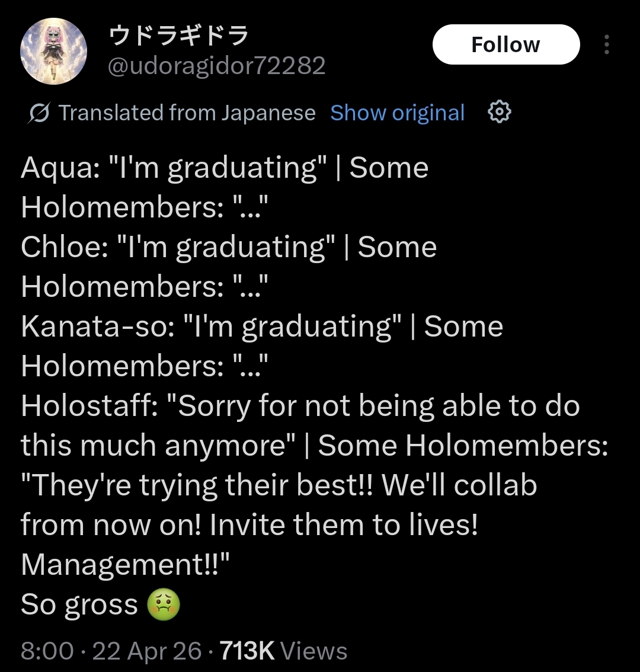This screenshot has width=640, height=672.
Task: Click the 'So gross' text
Action: pos(79,605)
